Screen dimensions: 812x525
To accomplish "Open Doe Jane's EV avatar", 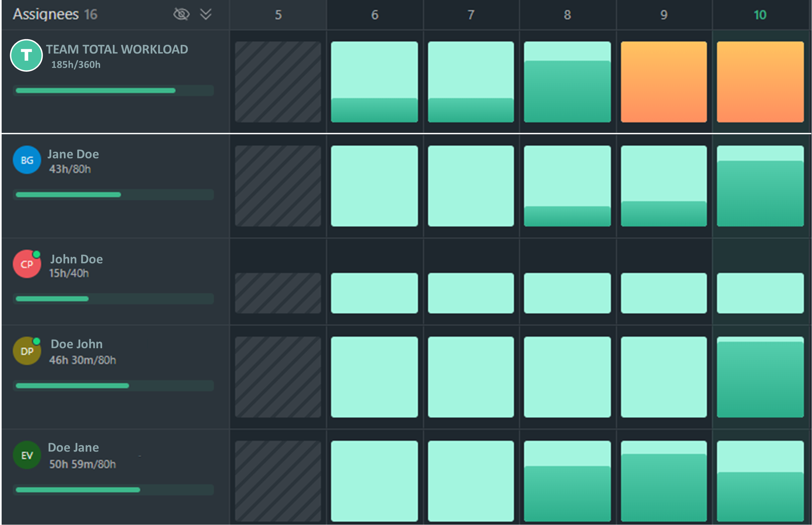I will click(27, 455).
